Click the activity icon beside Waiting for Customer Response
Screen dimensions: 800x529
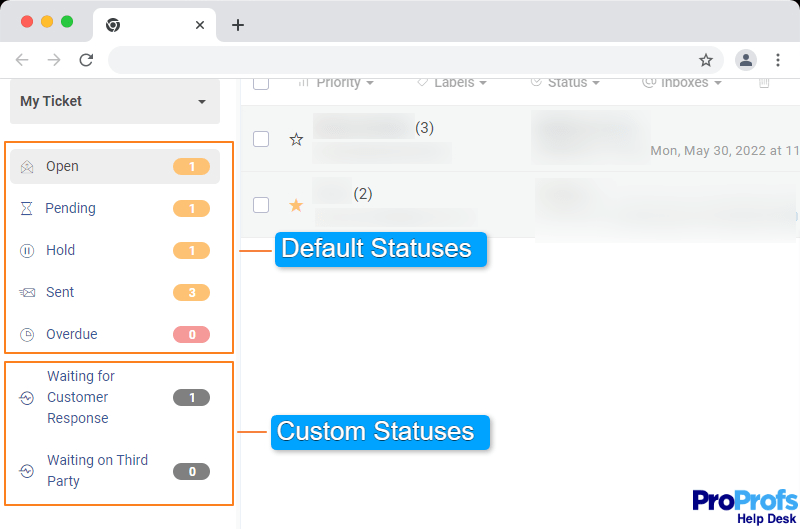coord(27,397)
